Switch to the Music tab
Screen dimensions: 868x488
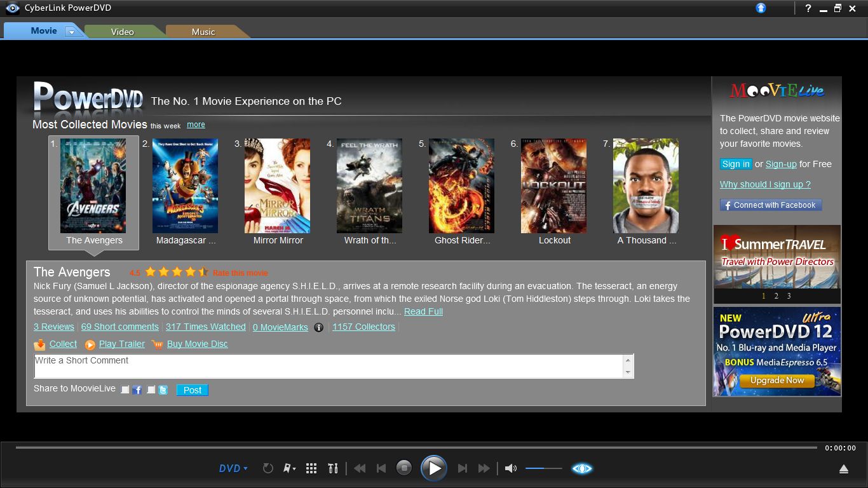coord(203,32)
